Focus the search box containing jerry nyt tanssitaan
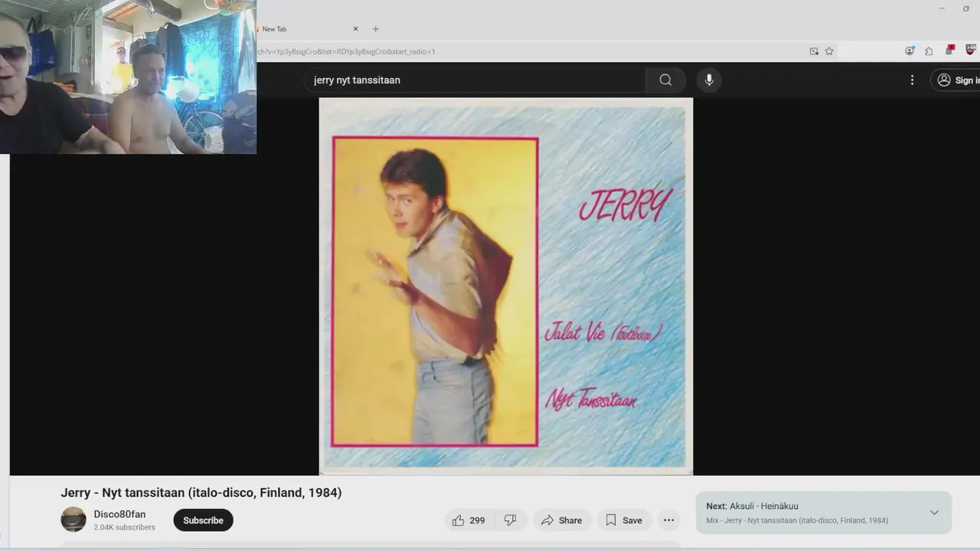 475,80
